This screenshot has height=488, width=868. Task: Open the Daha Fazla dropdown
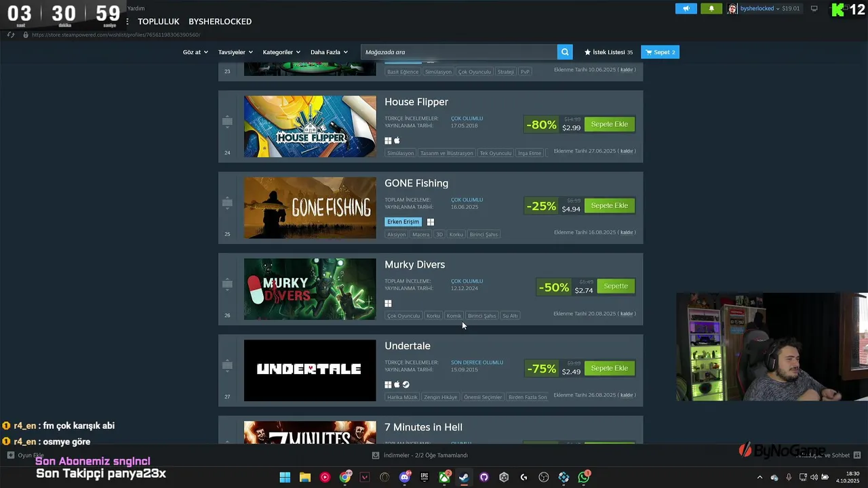[329, 52]
